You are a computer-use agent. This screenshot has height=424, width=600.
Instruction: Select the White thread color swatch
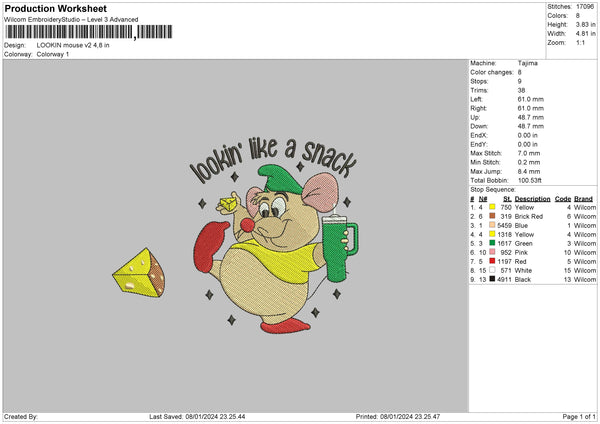coord(492,270)
